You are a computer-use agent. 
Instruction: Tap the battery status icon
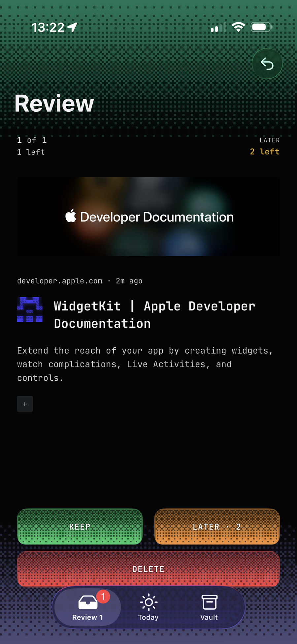click(x=262, y=27)
